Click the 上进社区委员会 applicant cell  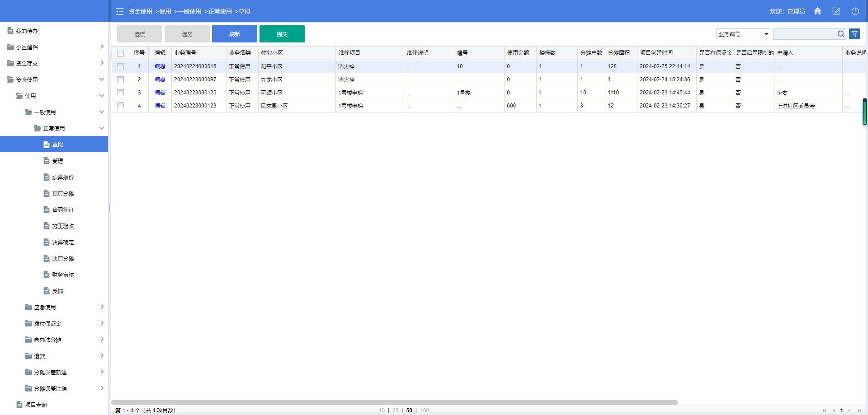point(808,106)
